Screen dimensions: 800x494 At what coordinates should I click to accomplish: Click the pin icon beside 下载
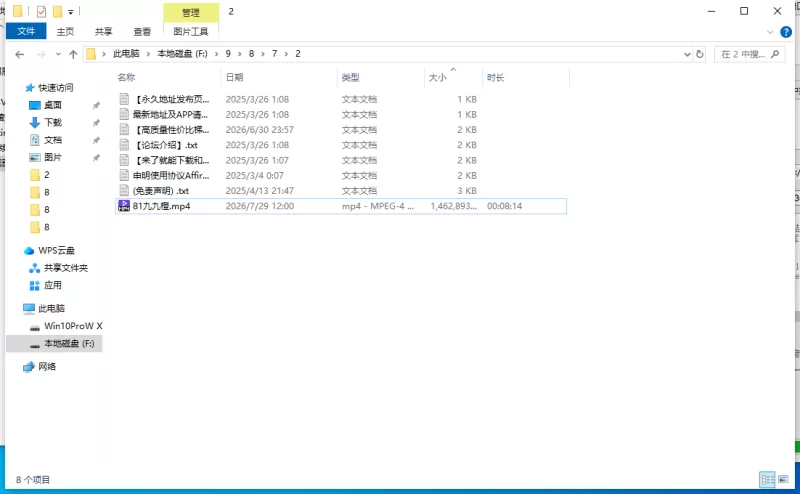96,123
